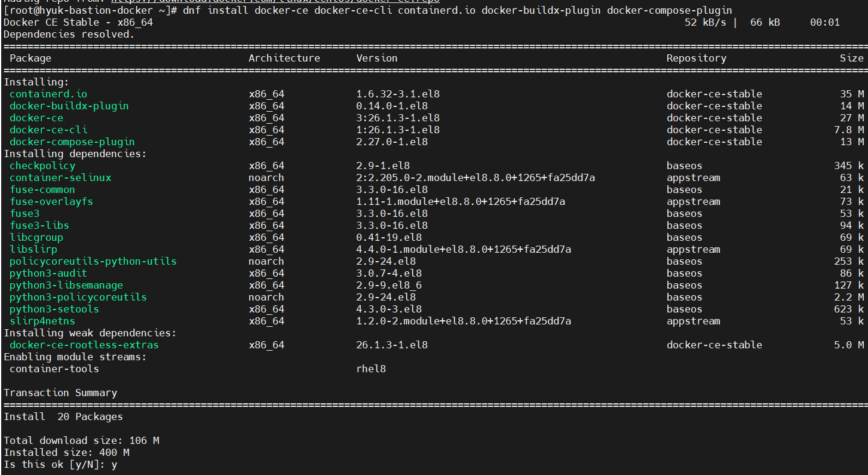Click the slirp4netns package name
The height and width of the screenshot is (475, 868).
click(x=42, y=321)
